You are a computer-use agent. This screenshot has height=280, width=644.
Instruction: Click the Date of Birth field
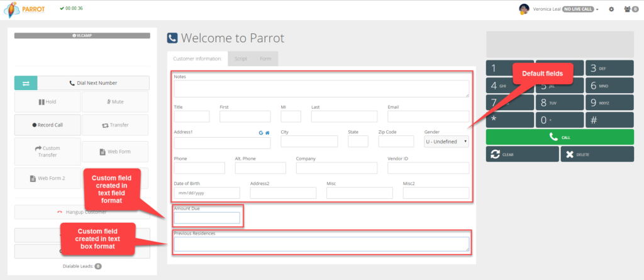[x=207, y=193]
